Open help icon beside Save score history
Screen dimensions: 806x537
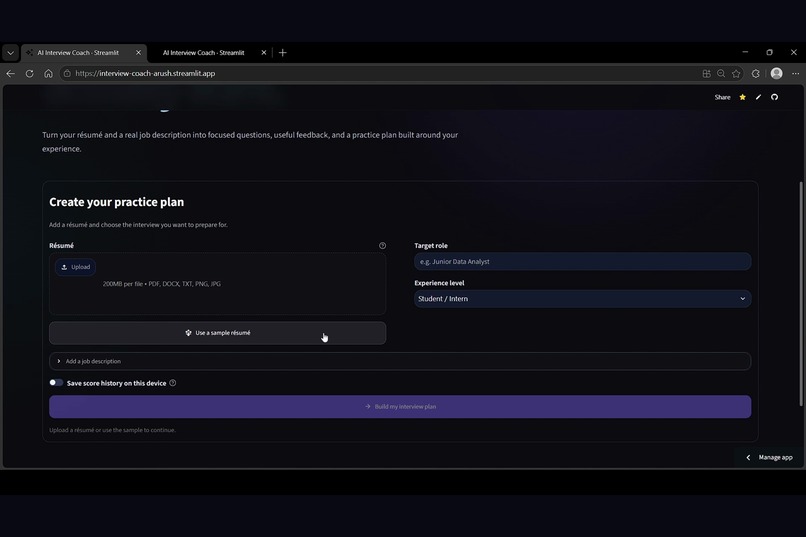tap(173, 383)
